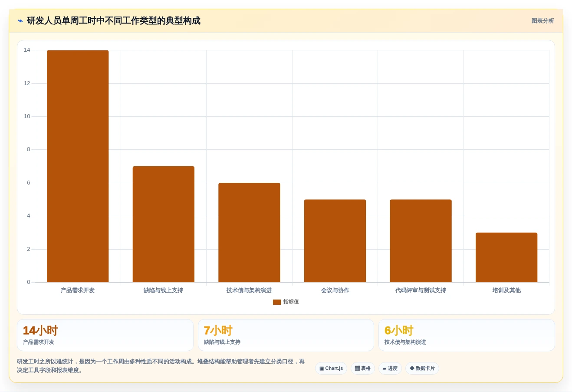572x392 pixels.
Task: Select the Chart.js tag chip
Action: click(331, 369)
